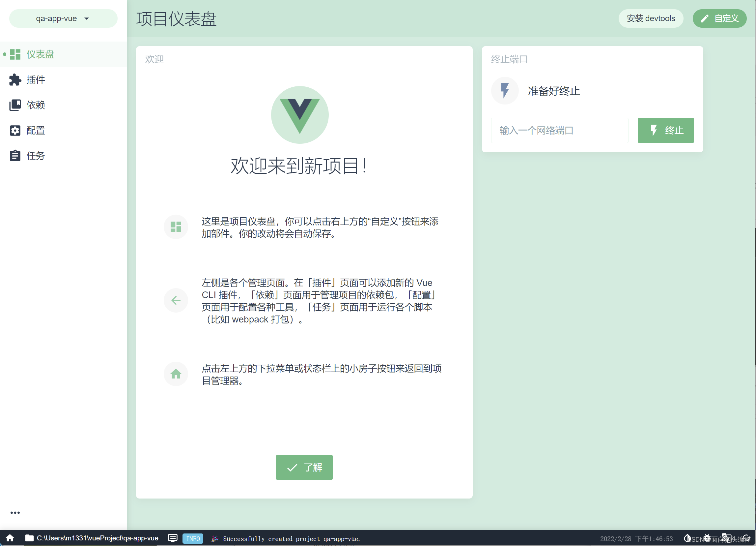Click the 了解 acknowledge button

pyautogui.click(x=304, y=467)
